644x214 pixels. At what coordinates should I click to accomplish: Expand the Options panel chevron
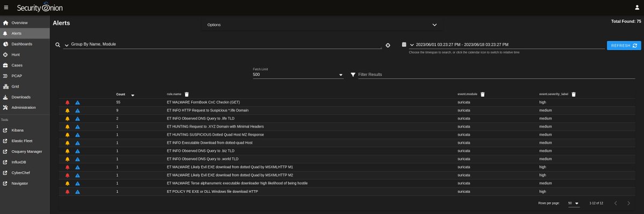pyautogui.click(x=435, y=25)
